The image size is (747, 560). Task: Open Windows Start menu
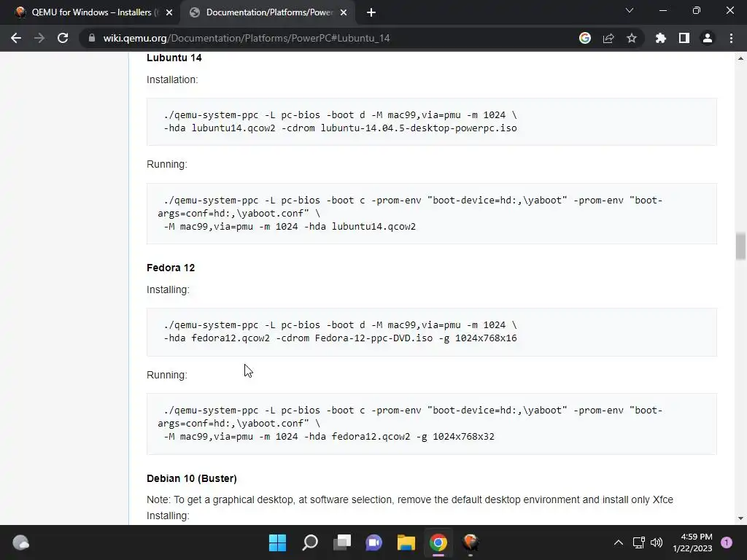click(277, 542)
